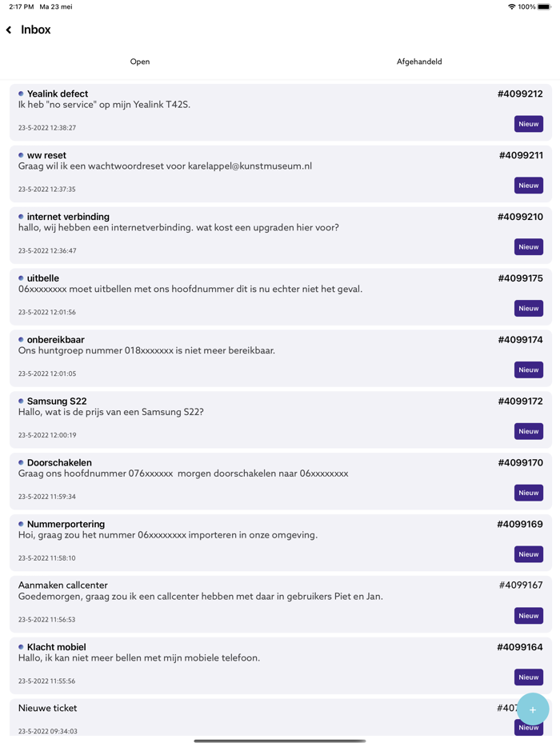Select ticket number #4099172
560x747 pixels.
(520, 401)
